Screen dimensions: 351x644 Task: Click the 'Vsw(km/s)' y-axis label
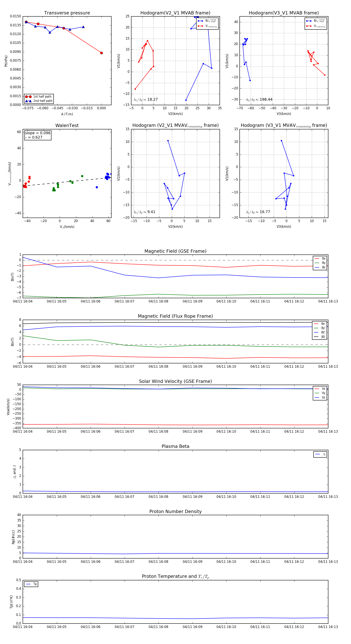(8, 407)
